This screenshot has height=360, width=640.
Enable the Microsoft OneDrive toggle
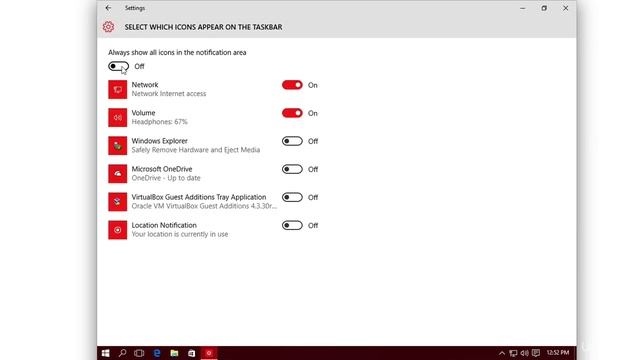tap(292, 169)
